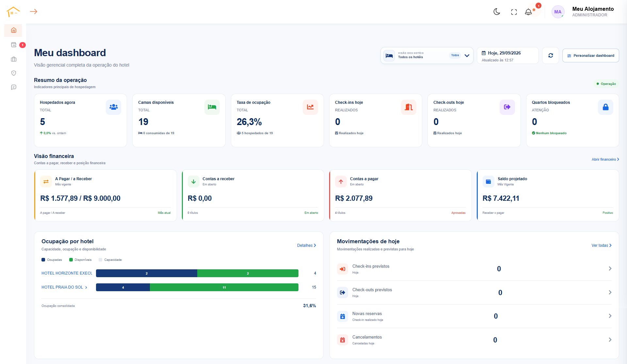The height and width of the screenshot is (364, 627).
Task: Click the MA user avatar
Action: (x=558, y=12)
